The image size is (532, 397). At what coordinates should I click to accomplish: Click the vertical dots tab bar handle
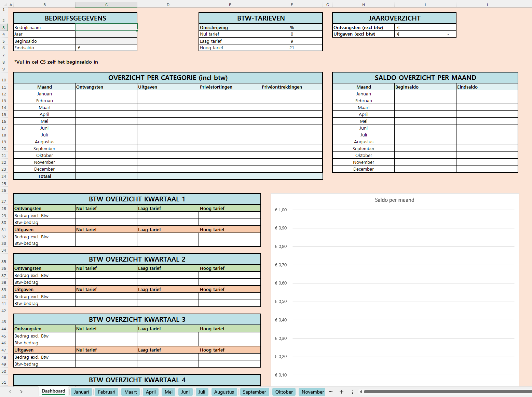[x=352, y=392]
